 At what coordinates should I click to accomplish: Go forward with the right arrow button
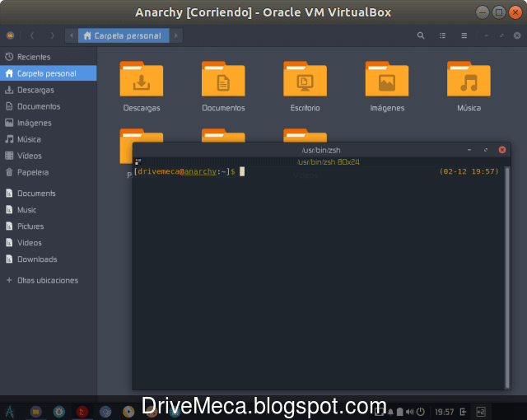pyautogui.click(x=52, y=35)
